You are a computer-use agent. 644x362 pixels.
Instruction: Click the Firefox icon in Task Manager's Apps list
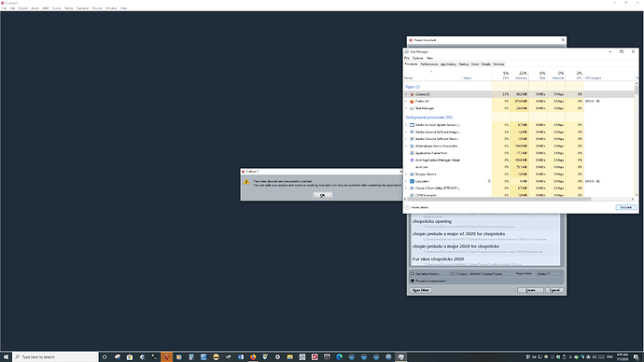coord(412,102)
